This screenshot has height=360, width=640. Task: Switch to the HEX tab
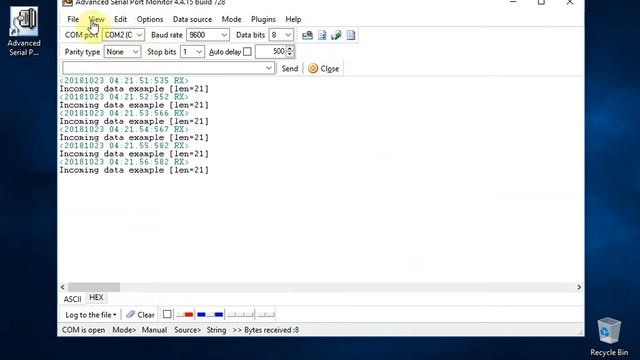coord(96,298)
